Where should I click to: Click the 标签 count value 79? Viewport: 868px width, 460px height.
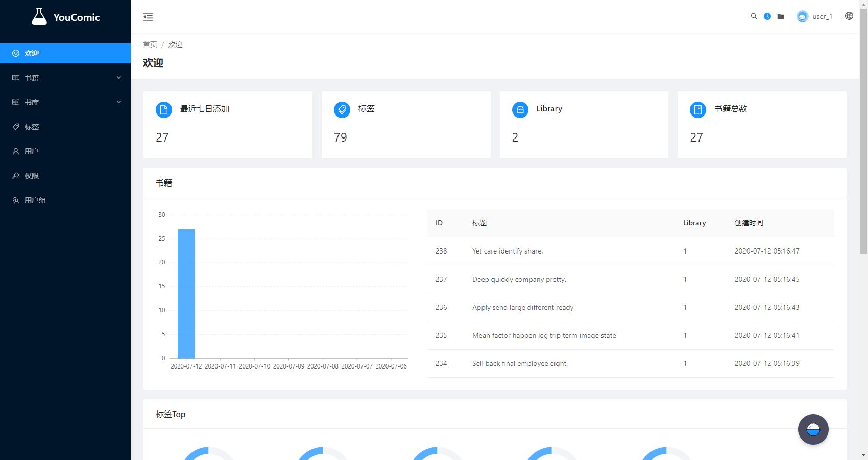pyautogui.click(x=341, y=137)
